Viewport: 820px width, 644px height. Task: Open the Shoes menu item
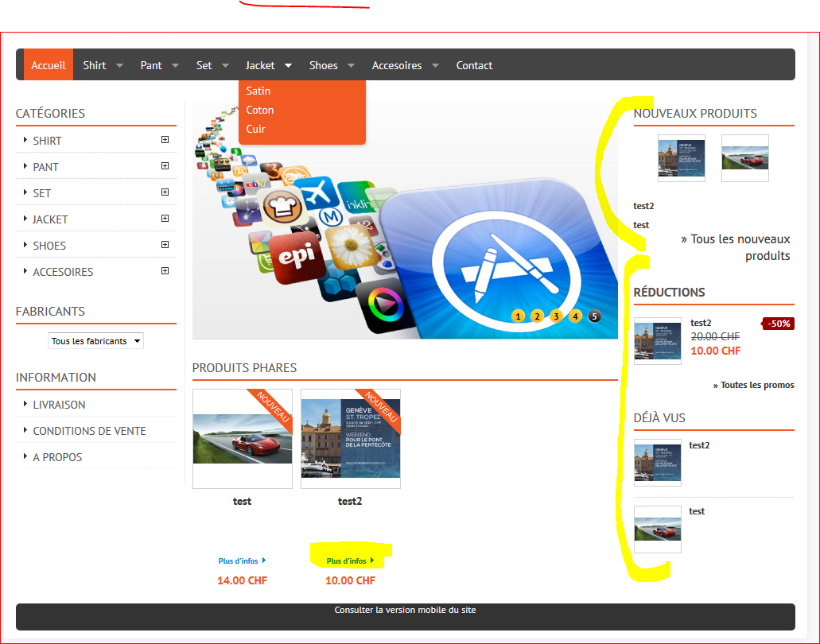click(323, 65)
